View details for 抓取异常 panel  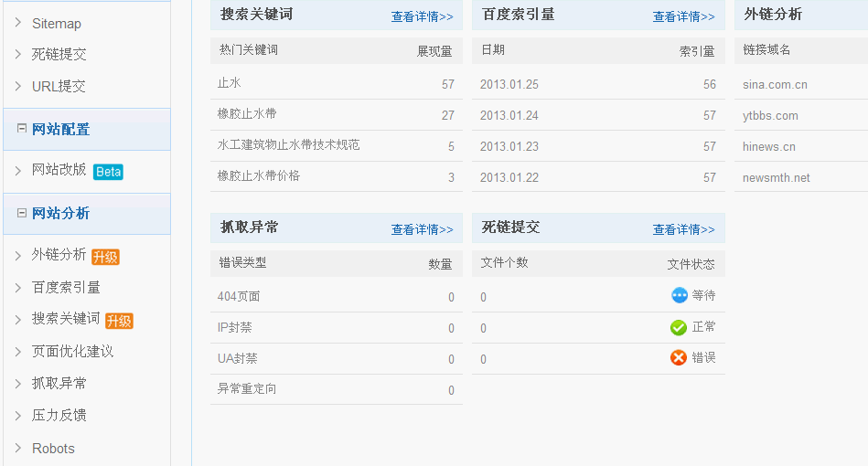coord(423,229)
